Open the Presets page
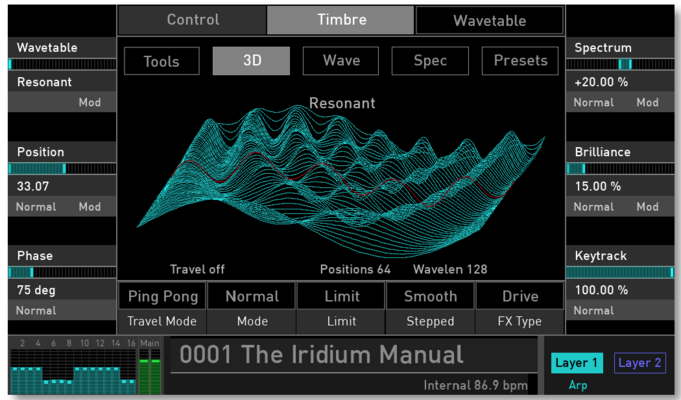 point(520,61)
